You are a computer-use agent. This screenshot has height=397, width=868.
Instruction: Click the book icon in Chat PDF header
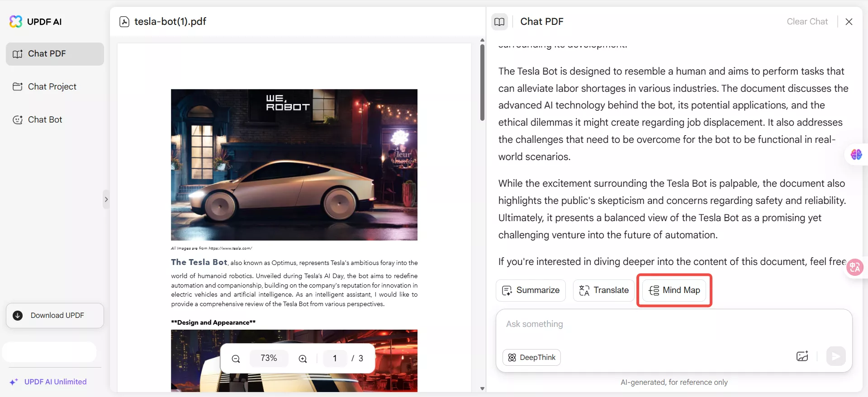499,22
